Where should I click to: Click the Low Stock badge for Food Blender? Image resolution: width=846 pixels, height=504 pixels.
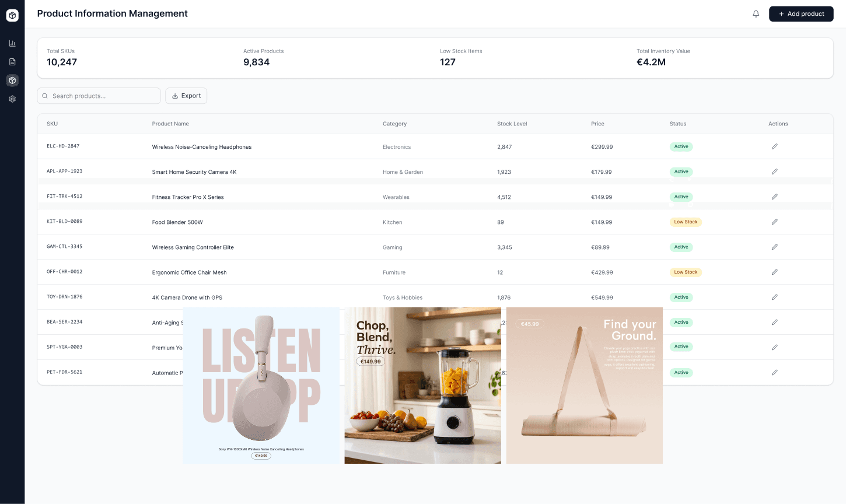pyautogui.click(x=686, y=222)
